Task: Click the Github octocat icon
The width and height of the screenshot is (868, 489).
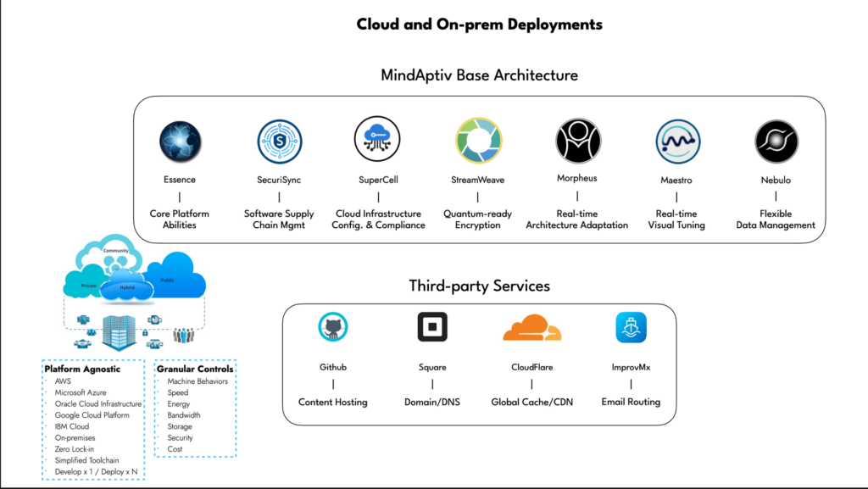Action: [x=333, y=326]
